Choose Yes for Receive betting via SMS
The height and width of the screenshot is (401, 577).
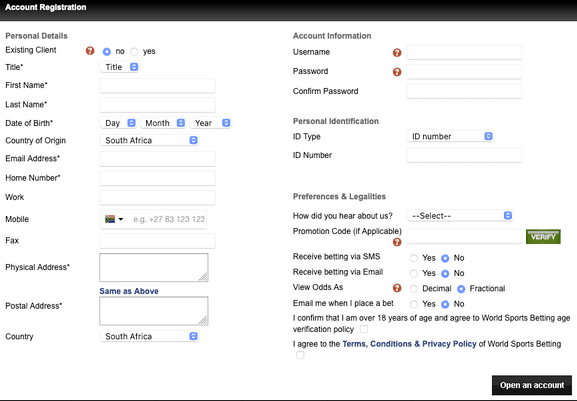click(414, 258)
